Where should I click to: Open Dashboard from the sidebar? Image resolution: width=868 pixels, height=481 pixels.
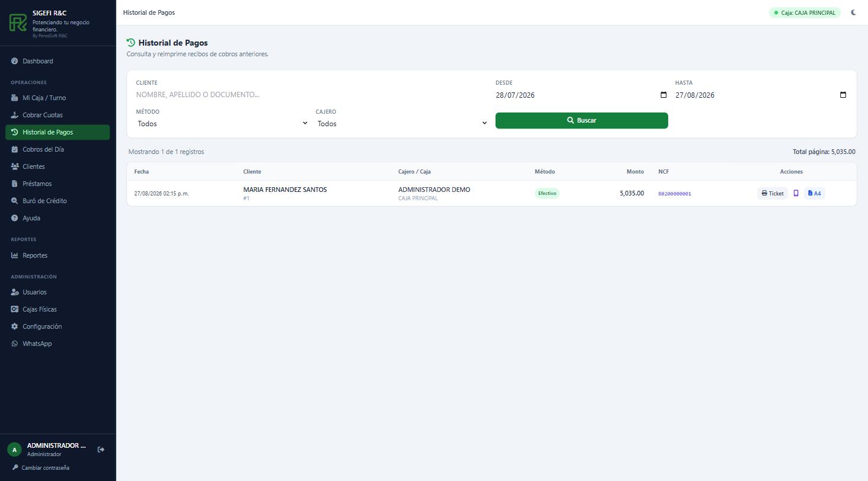point(58,61)
